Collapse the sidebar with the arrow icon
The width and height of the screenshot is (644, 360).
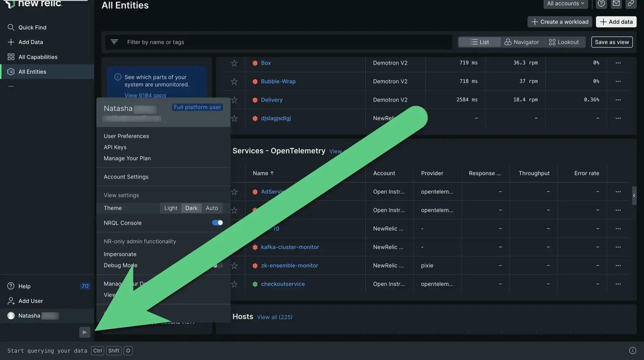[85, 332]
